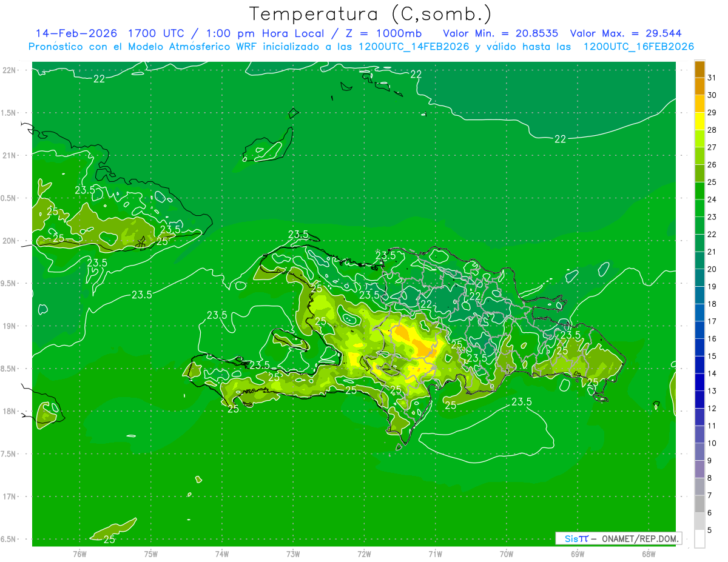Select the "14-Feb-2026" date in the header
This screenshot has height=562, width=728.
(76, 33)
